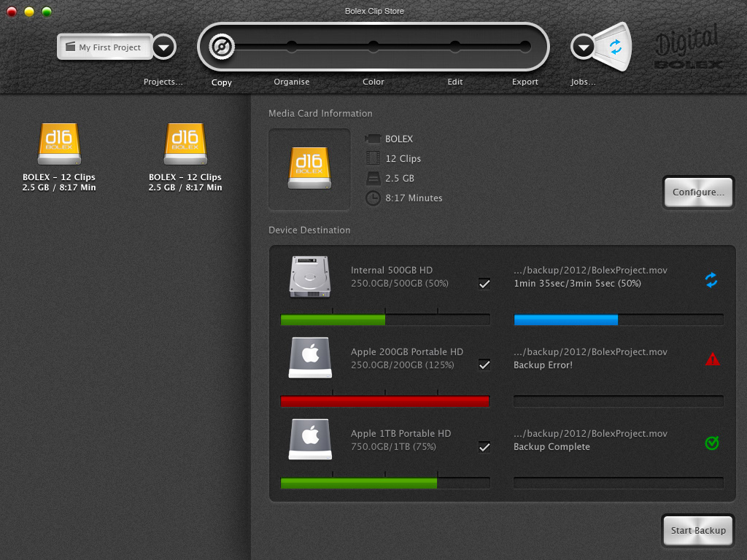This screenshot has width=747, height=560.
Task: Switch to the Export tab label
Action: pos(525,82)
